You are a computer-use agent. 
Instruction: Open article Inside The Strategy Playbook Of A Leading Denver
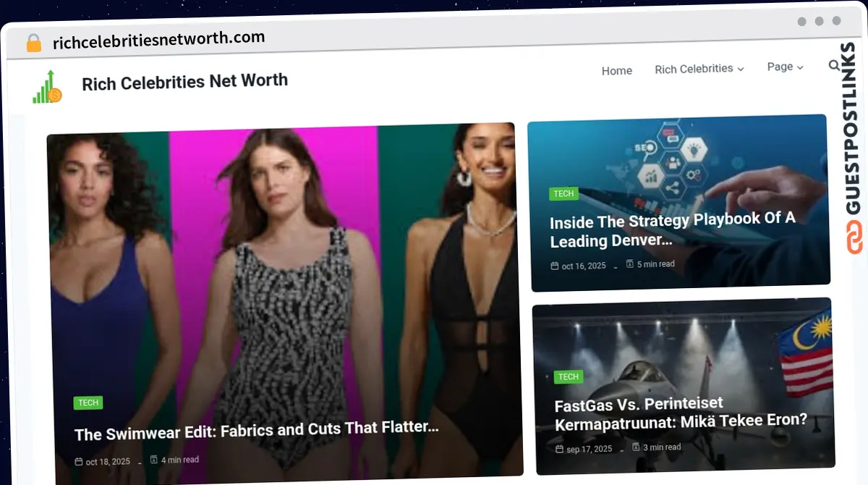pos(672,229)
